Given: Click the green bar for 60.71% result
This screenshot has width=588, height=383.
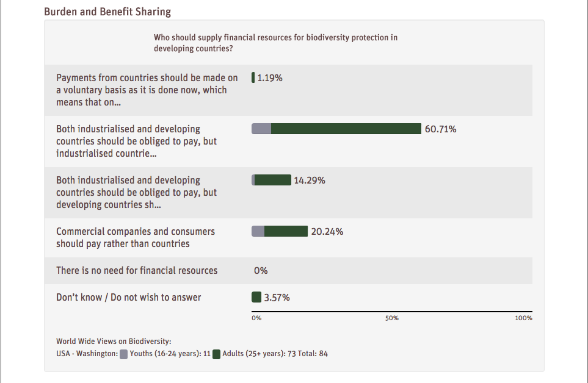Looking at the screenshot, I should 346,129.
